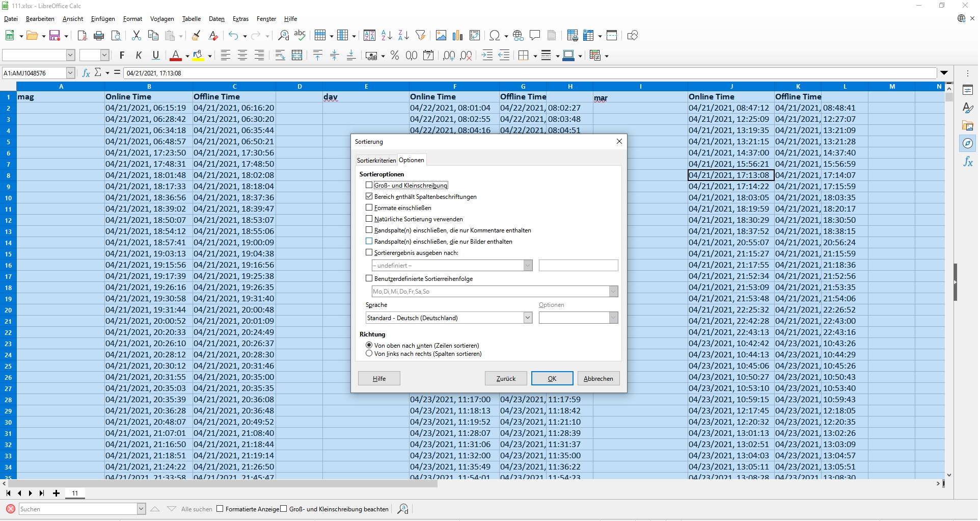
Task: Select the Optionen tab in dialog
Action: coord(411,160)
